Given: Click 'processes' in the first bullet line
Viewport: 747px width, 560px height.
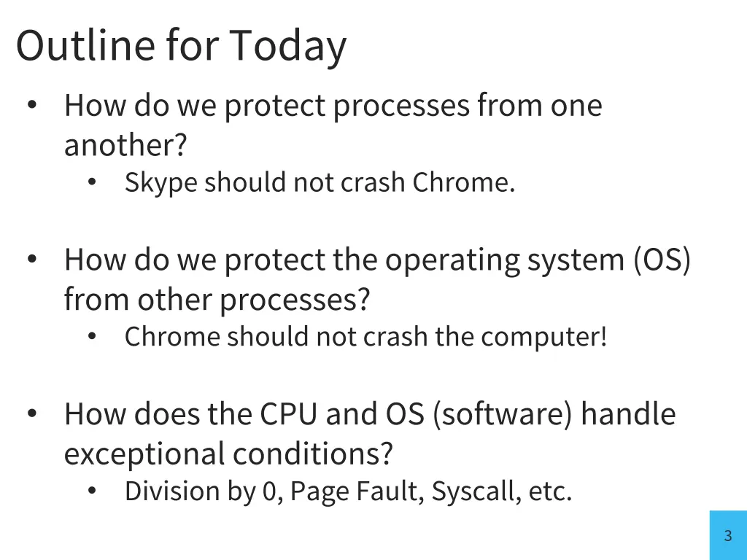Looking at the screenshot, I should tap(402, 106).
